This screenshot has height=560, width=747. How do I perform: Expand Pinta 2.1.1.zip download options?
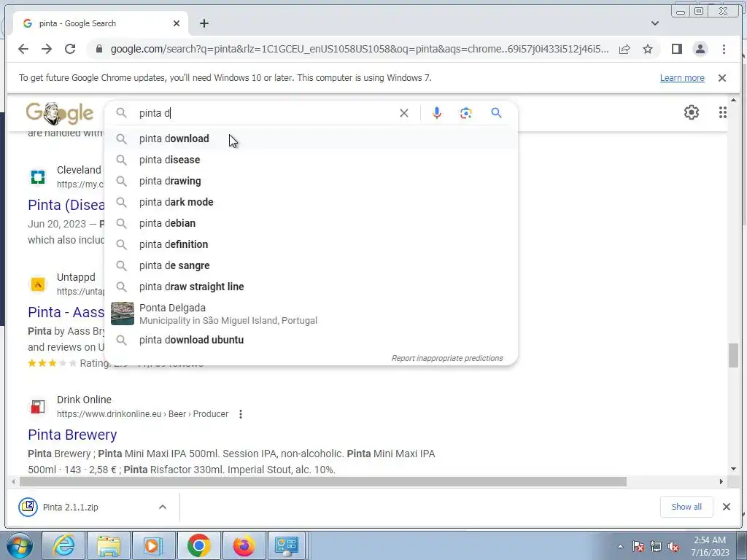pos(163,507)
